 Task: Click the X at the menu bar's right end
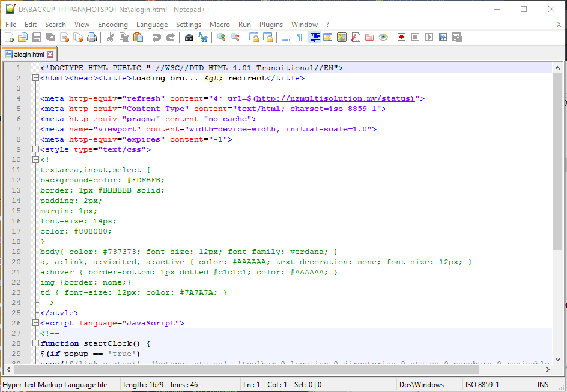point(559,25)
